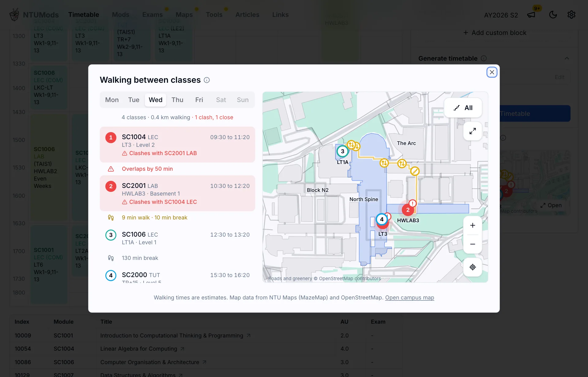Viewport: 588px width, 377px height.
Task: Click the Generate timetable info icon
Action: point(484,58)
